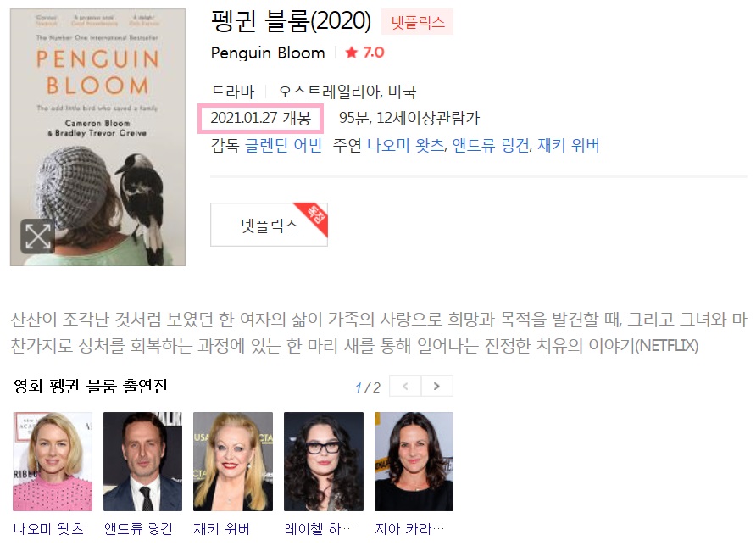Select the 지아 카라… cast photo
Screen dimensions: 756x546
pos(414,461)
